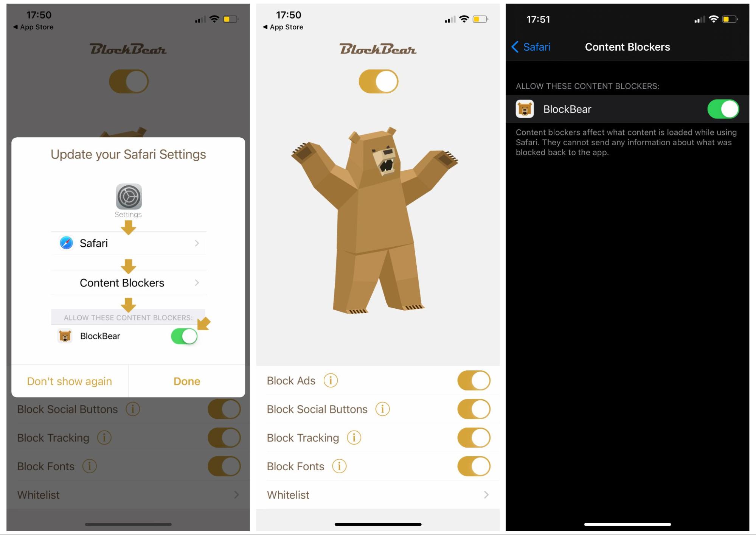This screenshot has height=535, width=756.
Task: Click Don't show again in the dialog
Action: point(70,380)
